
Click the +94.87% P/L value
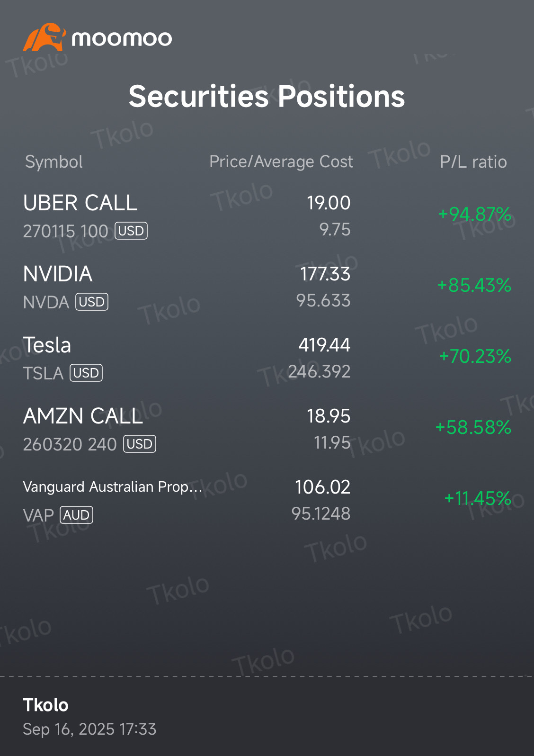[x=475, y=215]
